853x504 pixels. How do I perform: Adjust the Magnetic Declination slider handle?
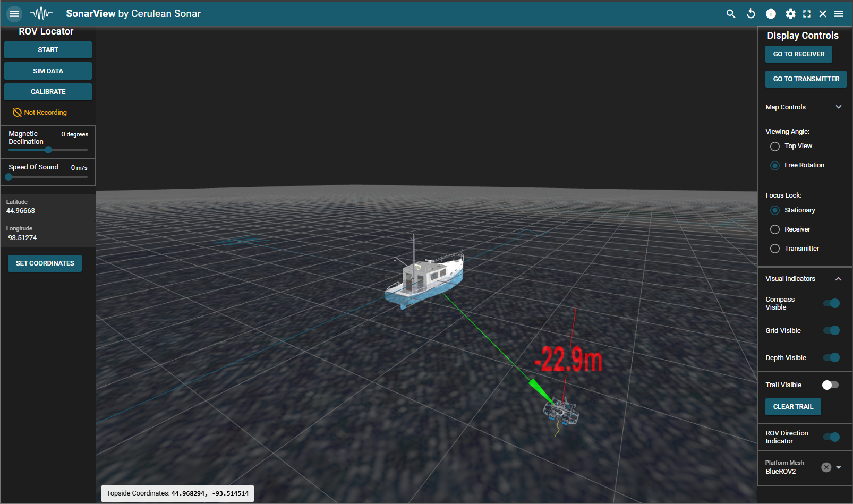point(48,150)
